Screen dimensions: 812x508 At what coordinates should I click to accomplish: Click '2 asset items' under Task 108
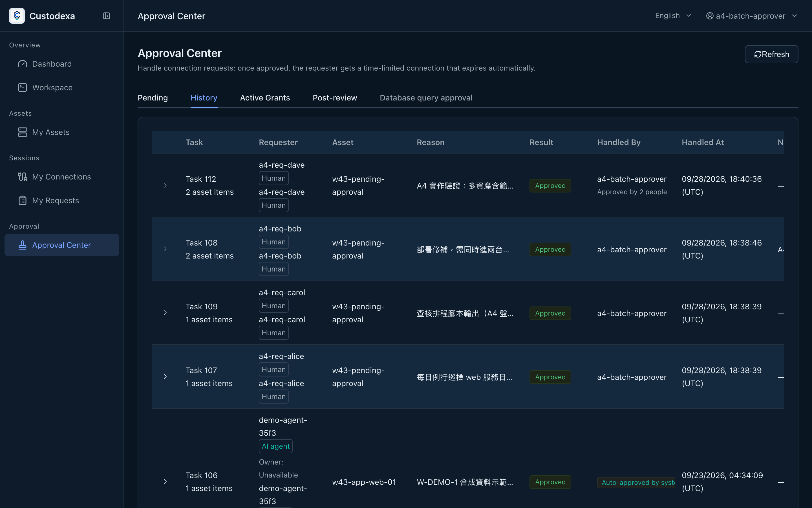(209, 256)
